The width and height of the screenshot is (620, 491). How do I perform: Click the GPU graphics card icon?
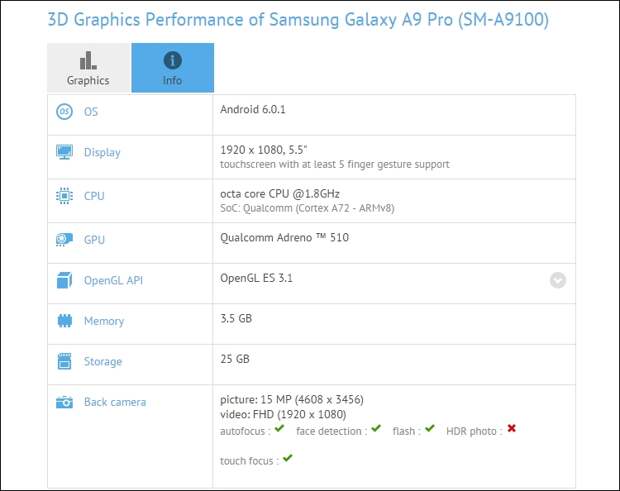click(64, 240)
